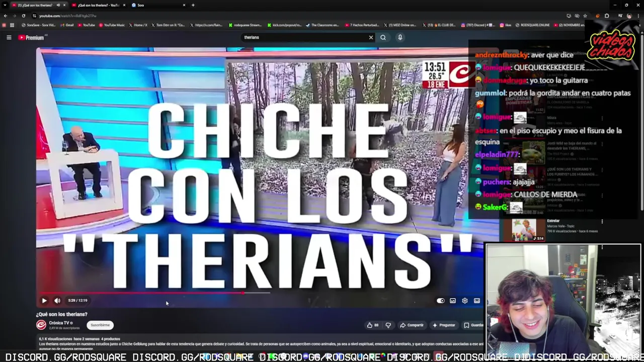Mute the first browser tab's audio
This screenshot has width=644, height=362.
[58, 5]
